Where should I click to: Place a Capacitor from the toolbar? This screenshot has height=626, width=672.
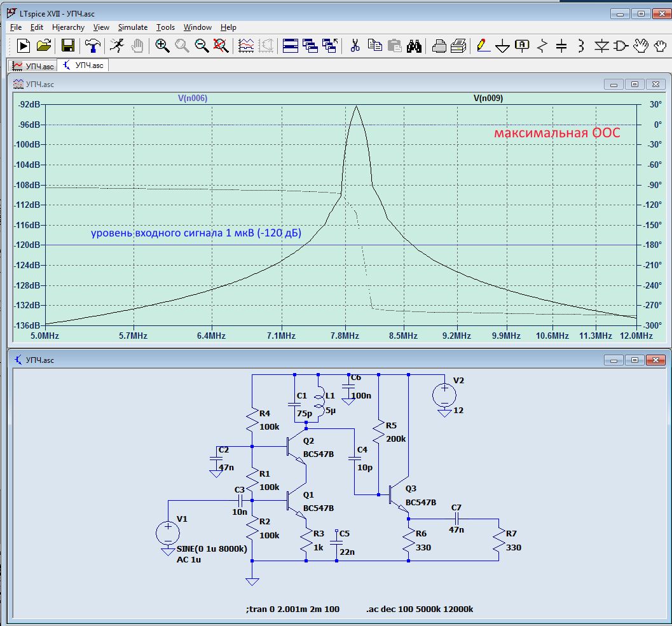[x=561, y=45]
